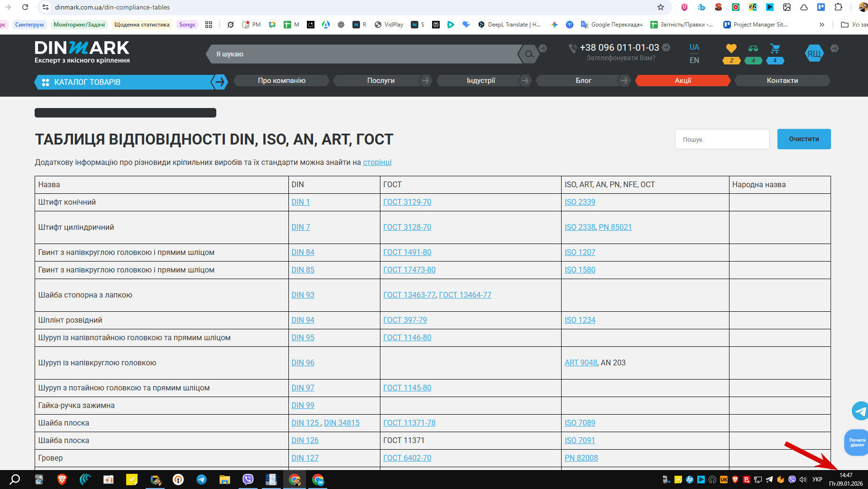Open the Блог menu item
This screenshot has height=489, width=868.
(x=583, y=81)
